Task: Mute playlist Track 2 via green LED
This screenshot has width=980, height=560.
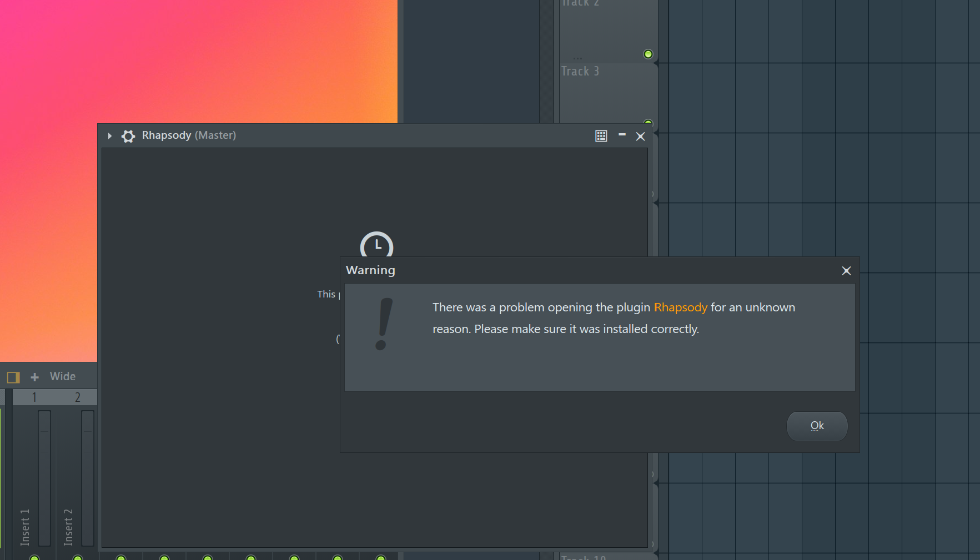Action: click(648, 54)
